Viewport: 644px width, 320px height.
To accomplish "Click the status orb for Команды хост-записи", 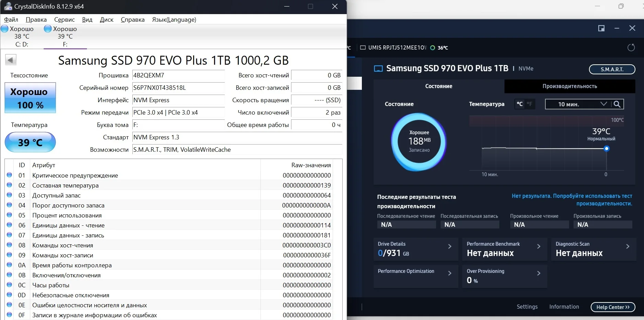I will tap(9, 255).
